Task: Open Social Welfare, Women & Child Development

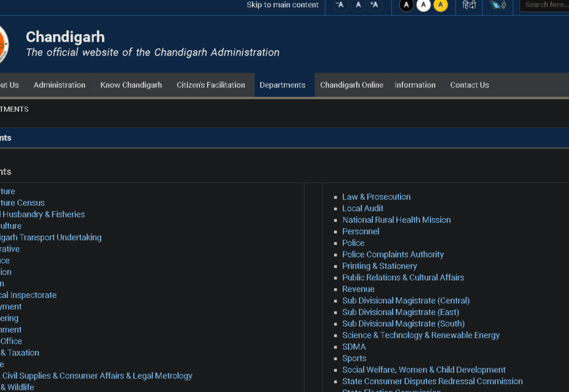Action: click(x=424, y=370)
